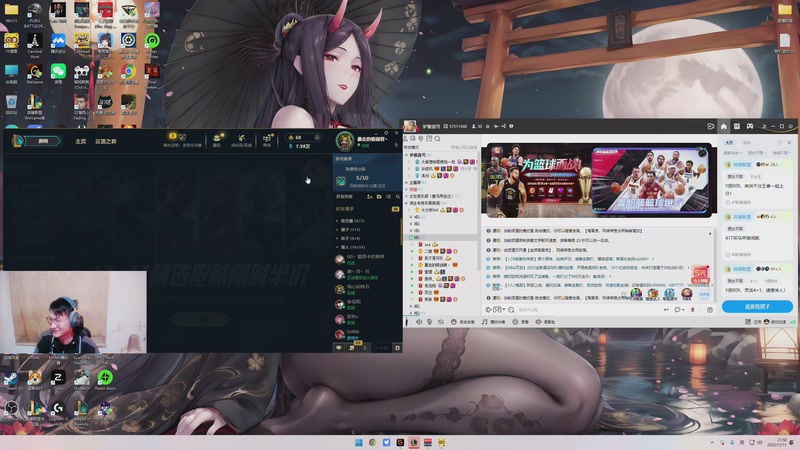The height and width of the screenshot is (450, 800).
Task: Open the Steam desktop shortcut
Action: click(11, 380)
